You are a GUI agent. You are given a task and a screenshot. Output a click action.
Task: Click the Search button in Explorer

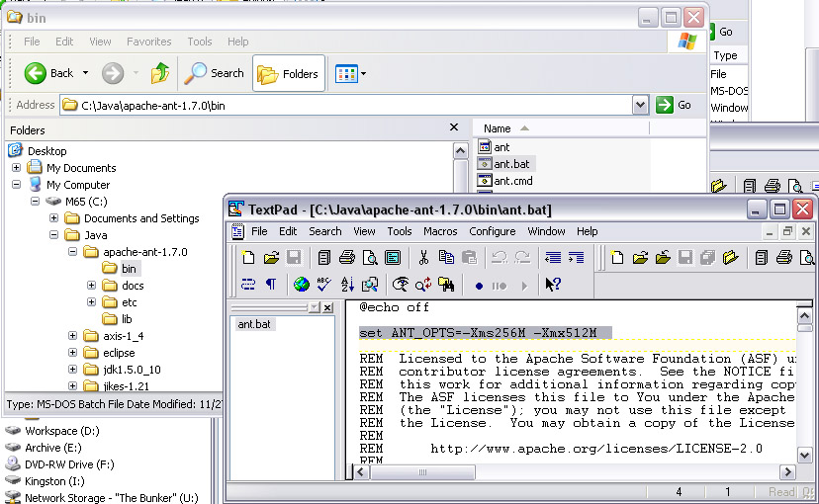click(216, 73)
